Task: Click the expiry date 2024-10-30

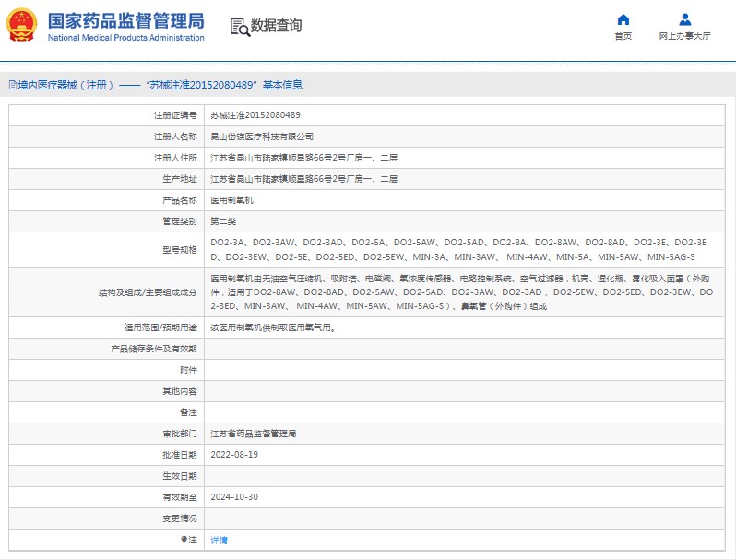Action: (234, 497)
